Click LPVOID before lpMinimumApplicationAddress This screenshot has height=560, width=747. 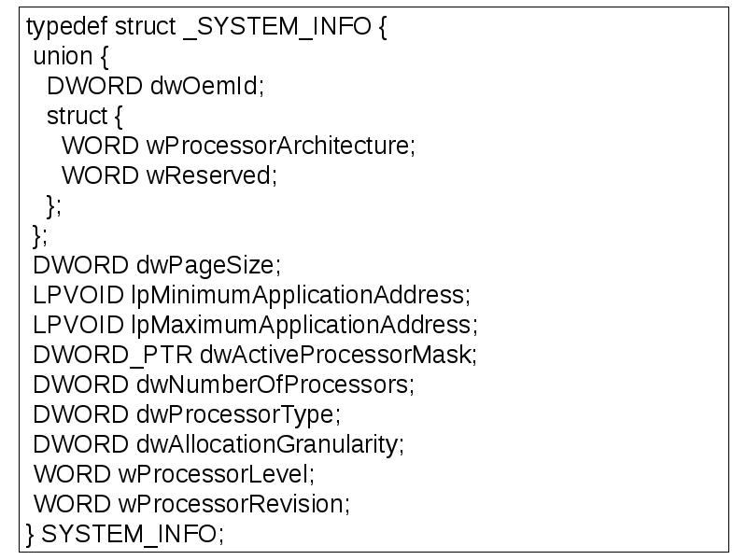tap(78, 295)
